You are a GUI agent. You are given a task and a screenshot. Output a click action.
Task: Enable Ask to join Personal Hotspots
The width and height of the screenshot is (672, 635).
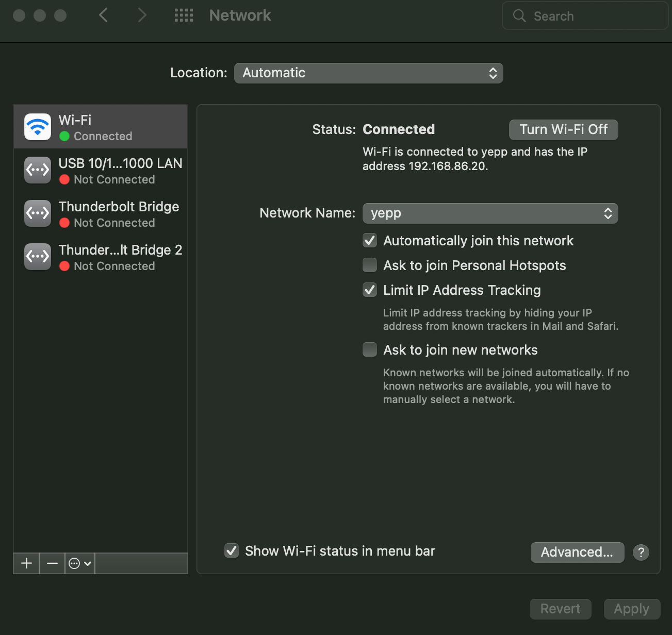[370, 265]
